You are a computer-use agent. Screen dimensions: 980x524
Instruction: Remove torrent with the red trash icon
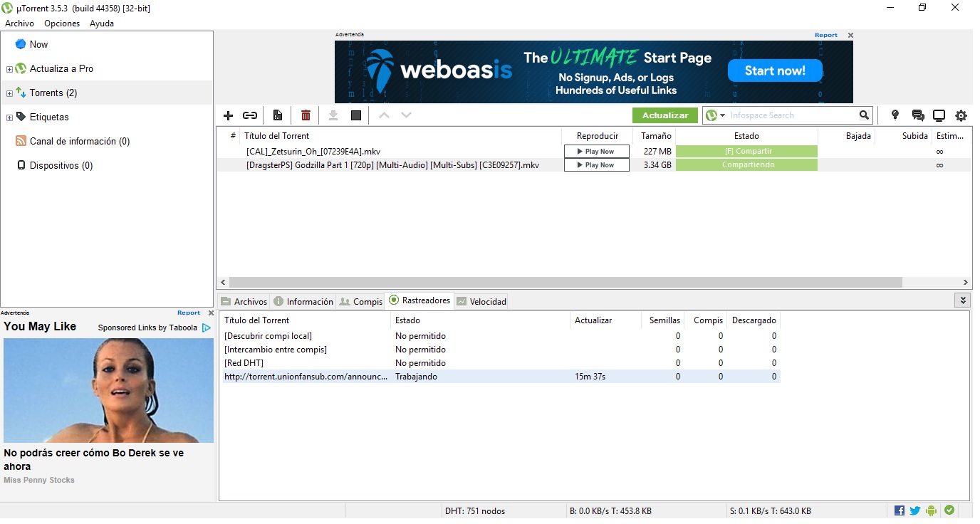point(306,115)
